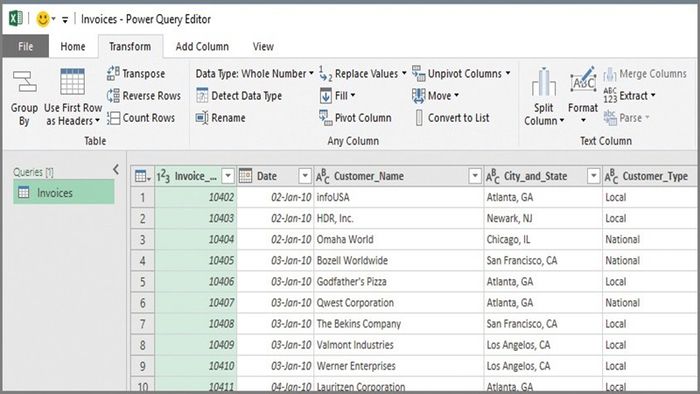Expand the Extract dropdown arrow
The image size is (700, 394).
pos(653,95)
